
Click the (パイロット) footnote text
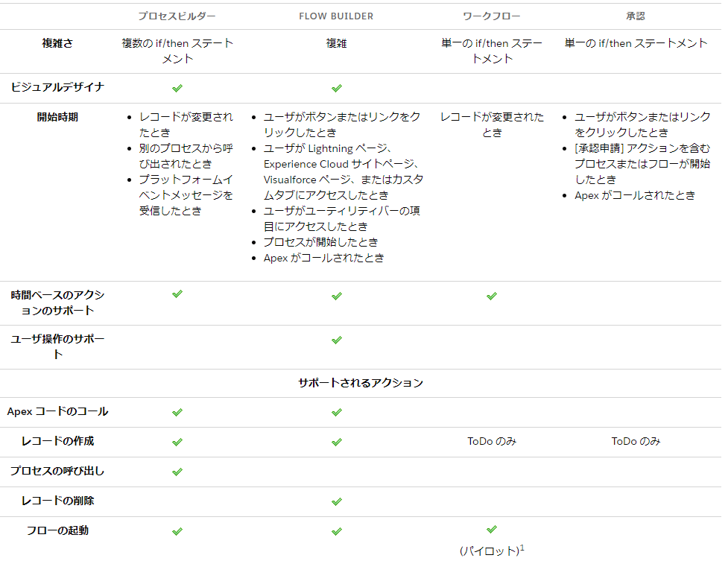pos(492,551)
